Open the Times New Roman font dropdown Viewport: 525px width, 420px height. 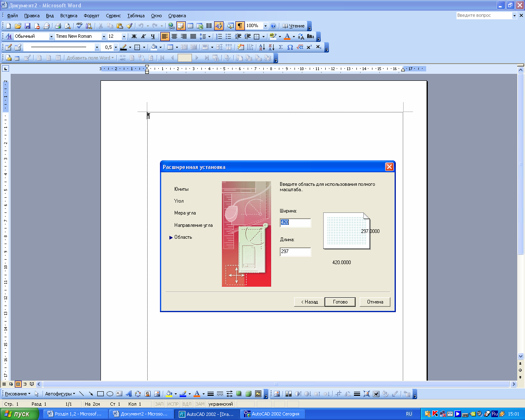pyautogui.click(x=104, y=37)
